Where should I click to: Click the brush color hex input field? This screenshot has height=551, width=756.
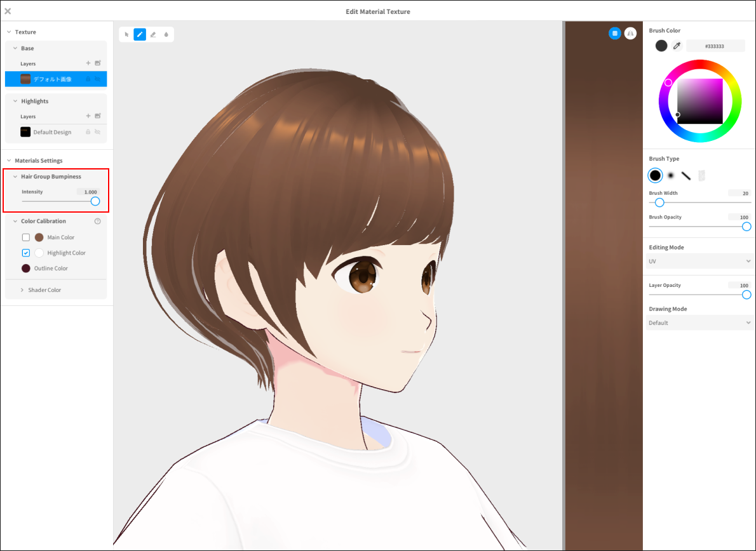pos(715,46)
